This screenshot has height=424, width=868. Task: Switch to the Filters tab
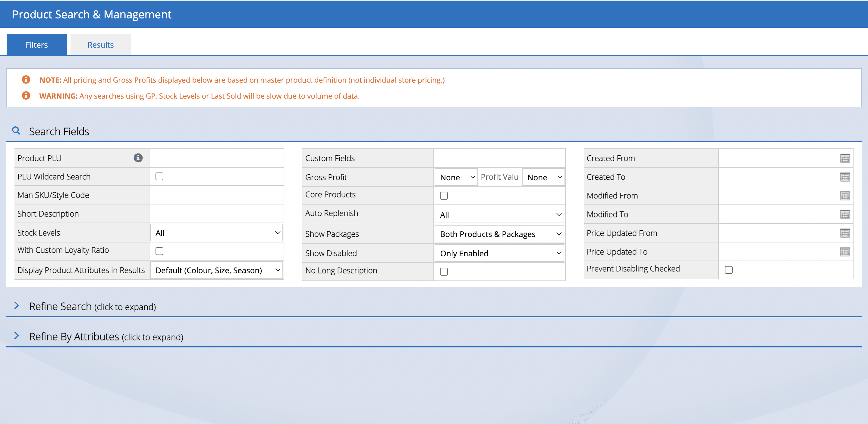click(x=37, y=45)
